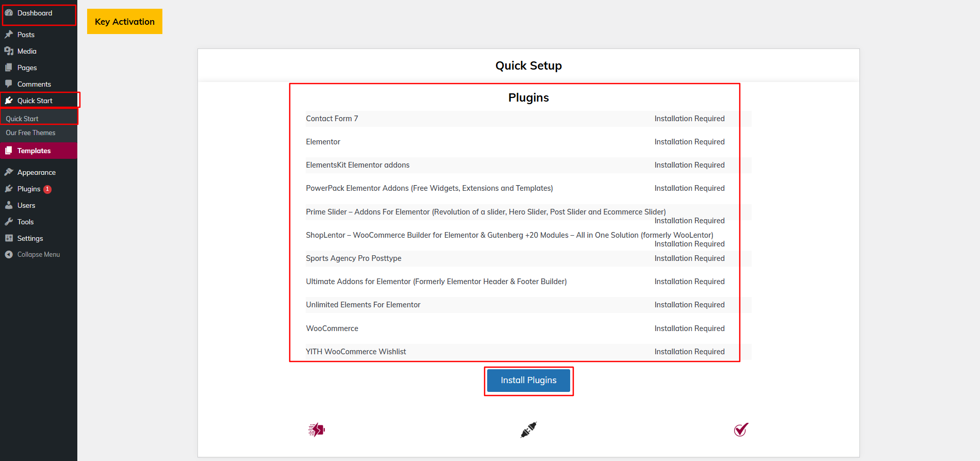Click the Pages icon in sidebar
Image resolution: width=980 pixels, height=461 pixels.
9,68
